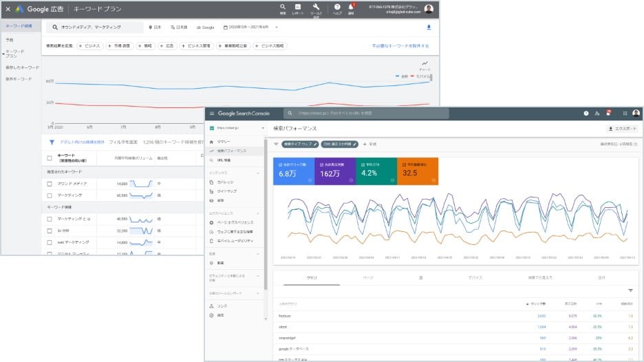Screen dimensions: 644x362
Task: Tick the checkbox for webマーケティング keyword
Action: tap(50, 242)
